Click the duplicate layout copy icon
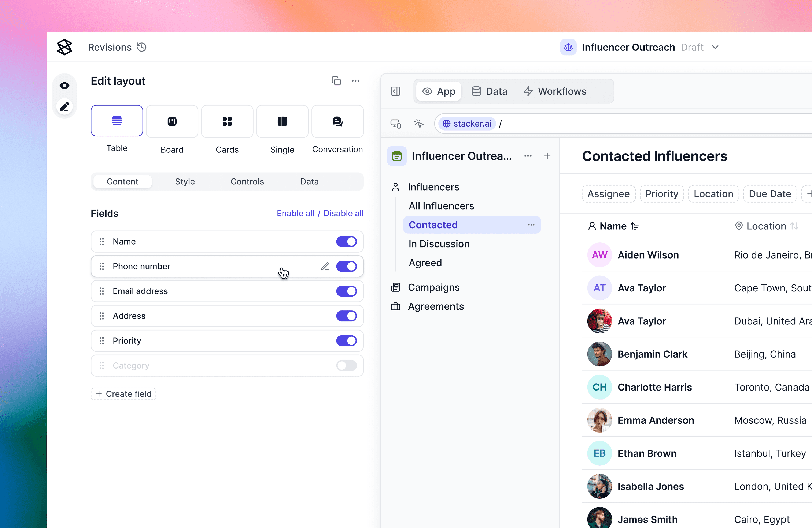 coord(336,81)
